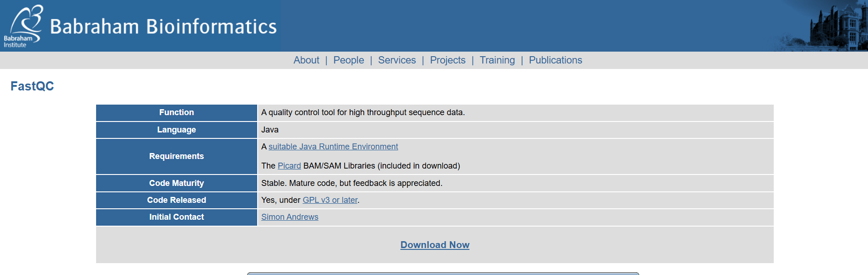Follow the suitable Java Runtime Environment link
The width and height of the screenshot is (868, 275).
tap(333, 147)
